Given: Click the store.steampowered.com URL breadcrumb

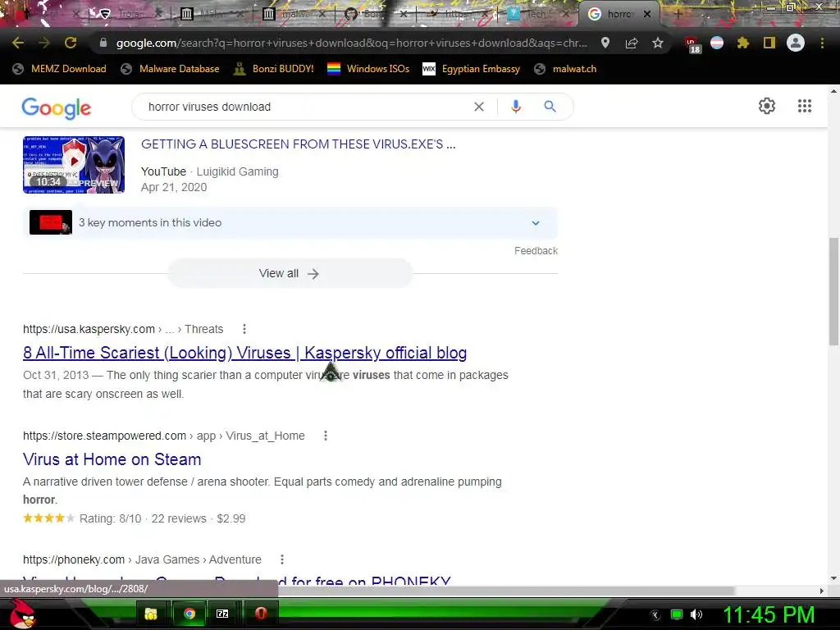Looking at the screenshot, I should [x=164, y=436].
